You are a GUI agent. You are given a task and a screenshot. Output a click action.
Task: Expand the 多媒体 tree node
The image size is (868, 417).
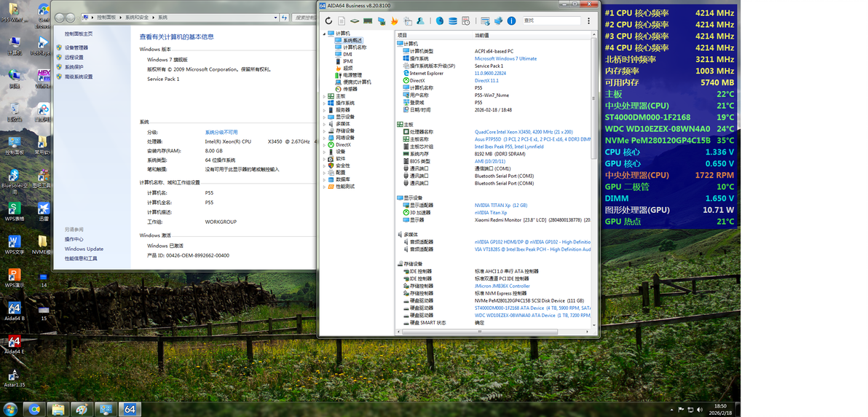pyautogui.click(x=324, y=124)
